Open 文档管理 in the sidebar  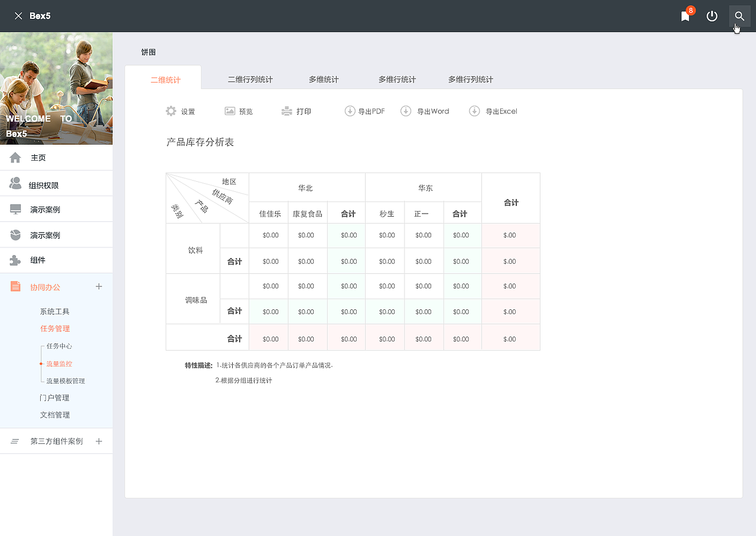[55, 415]
